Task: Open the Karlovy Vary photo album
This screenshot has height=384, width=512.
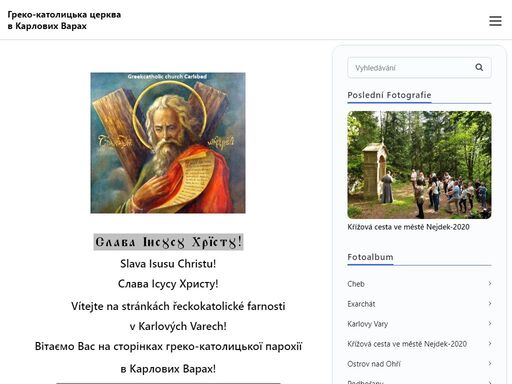Action: pos(368,324)
